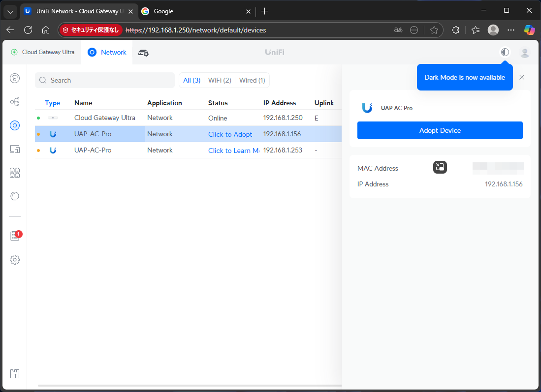The height and width of the screenshot is (392, 541).
Task: Select the Cloud Gateway Ultra tab
Action: click(x=43, y=52)
